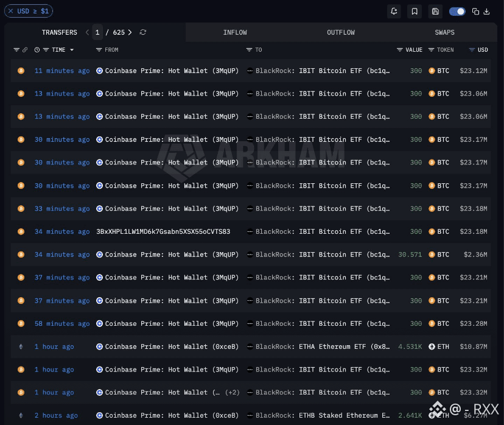The width and height of the screenshot is (504, 425).
Task: Click the download icon
Action: coord(486,12)
